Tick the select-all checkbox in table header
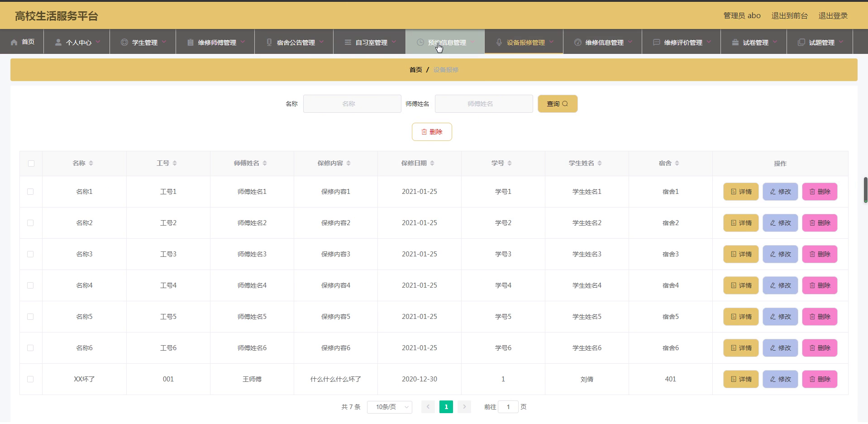Viewport: 868px width, 424px height. point(31,164)
